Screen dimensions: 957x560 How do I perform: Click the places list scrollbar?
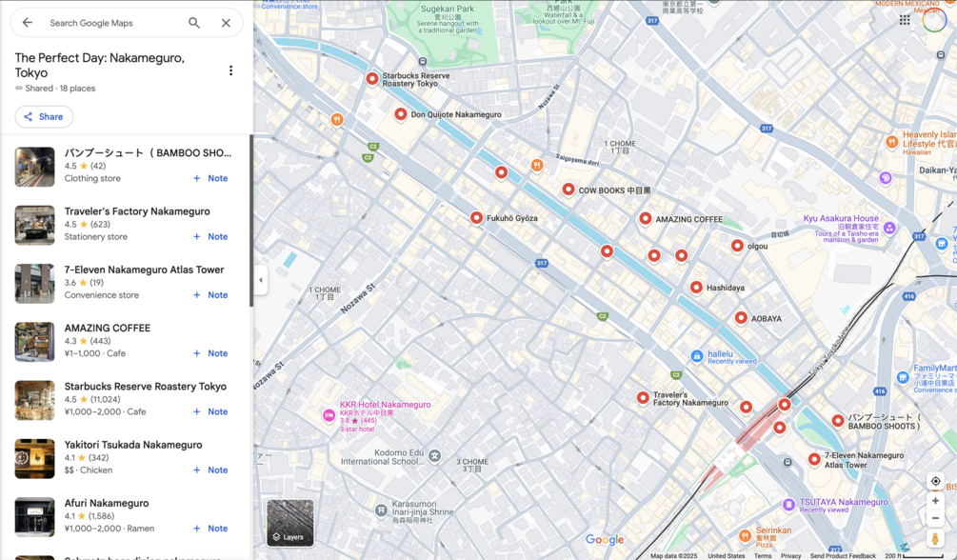click(250, 220)
